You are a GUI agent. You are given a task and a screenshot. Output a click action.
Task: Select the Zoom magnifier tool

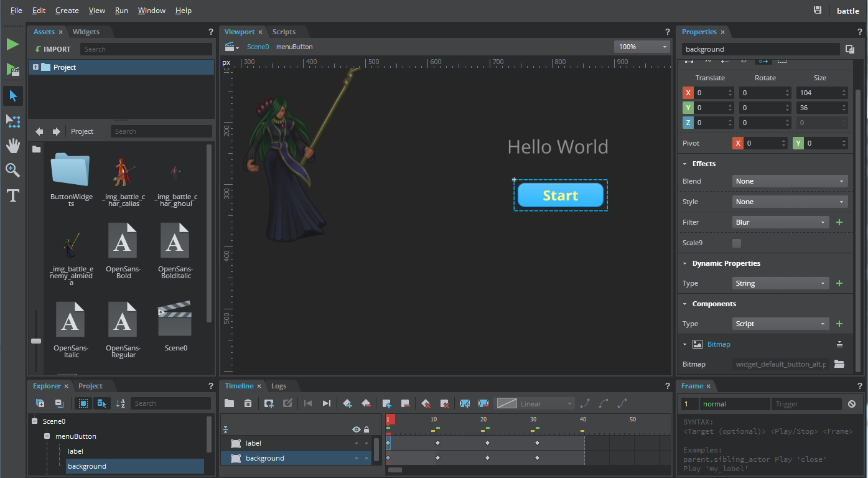pos(12,170)
